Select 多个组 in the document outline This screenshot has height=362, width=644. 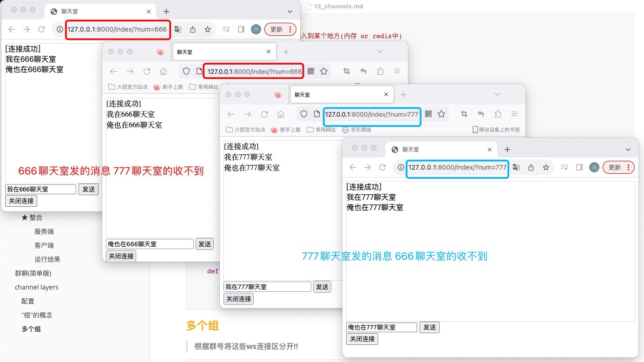(x=31, y=329)
